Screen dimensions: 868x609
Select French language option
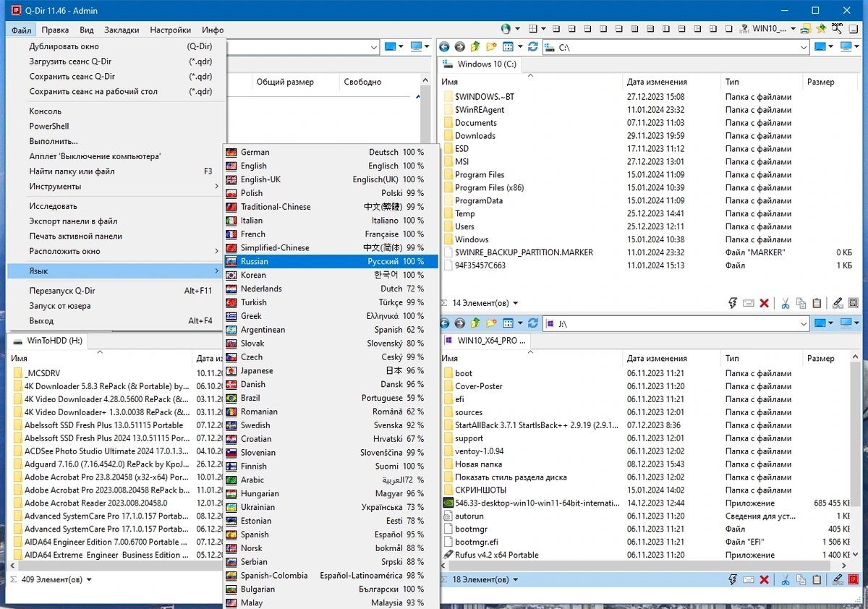coord(331,234)
